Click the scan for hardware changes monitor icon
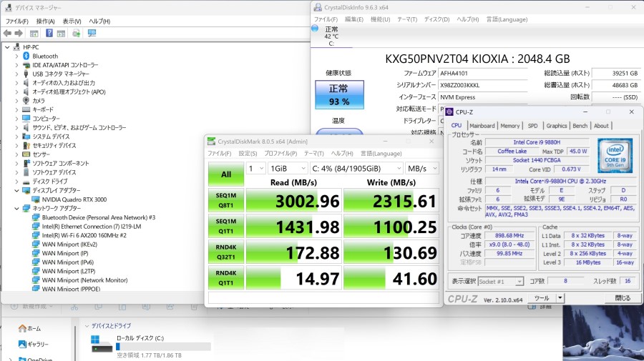644x361 pixels. 92,33
